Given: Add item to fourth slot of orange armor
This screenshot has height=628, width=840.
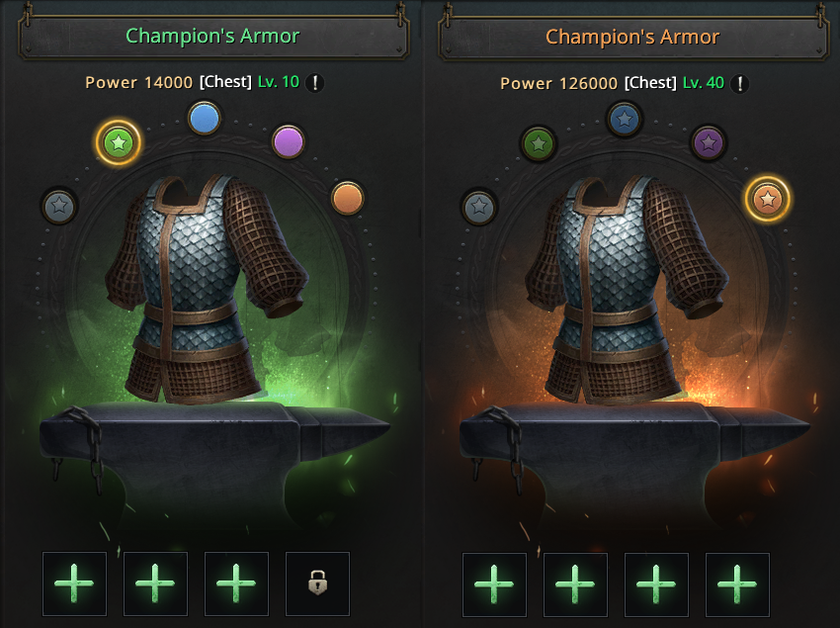Looking at the screenshot, I should (737, 584).
